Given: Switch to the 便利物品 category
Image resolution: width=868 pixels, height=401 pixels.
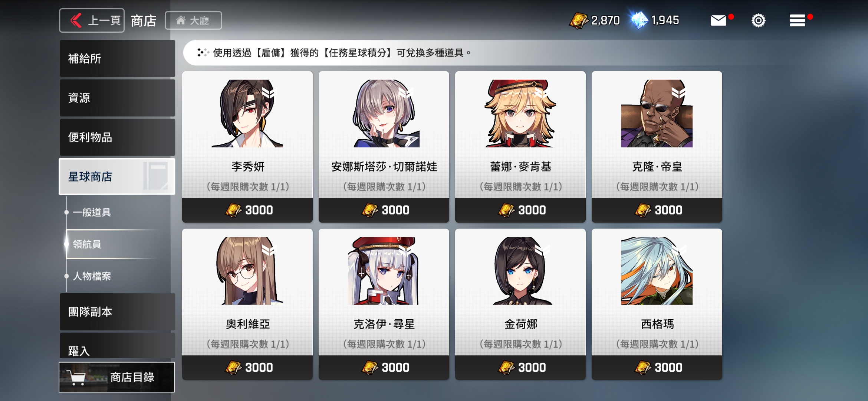Looking at the screenshot, I should 117,137.
